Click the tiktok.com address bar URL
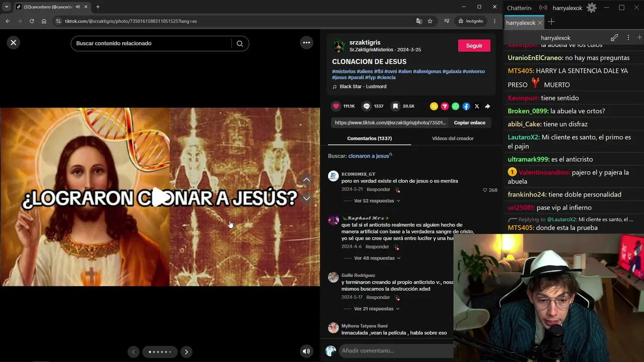The height and width of the screenshot is (362, 644). [x=131, y=21]
